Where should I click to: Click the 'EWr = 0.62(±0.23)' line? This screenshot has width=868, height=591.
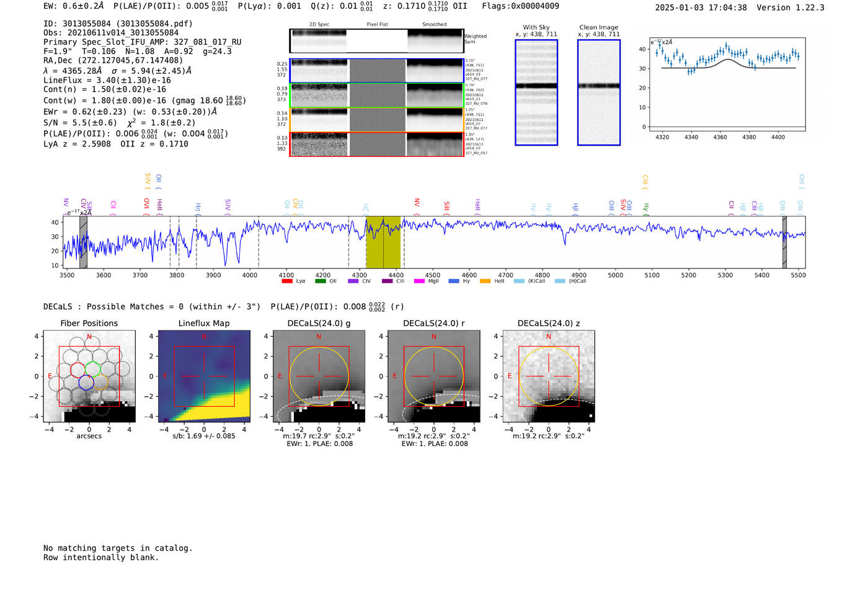(x=85, y=112)
